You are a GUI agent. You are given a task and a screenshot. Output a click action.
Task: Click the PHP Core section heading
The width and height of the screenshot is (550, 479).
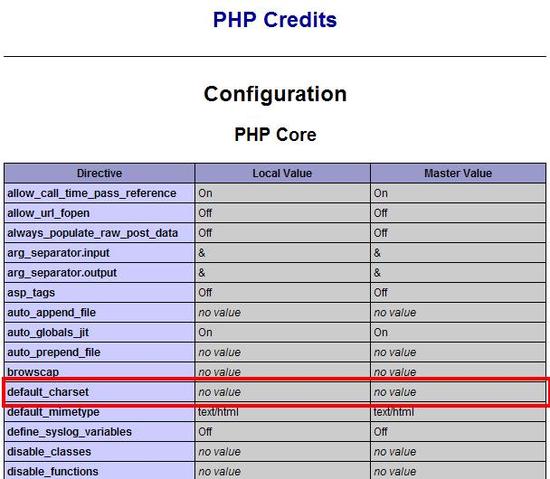[275, 135]
